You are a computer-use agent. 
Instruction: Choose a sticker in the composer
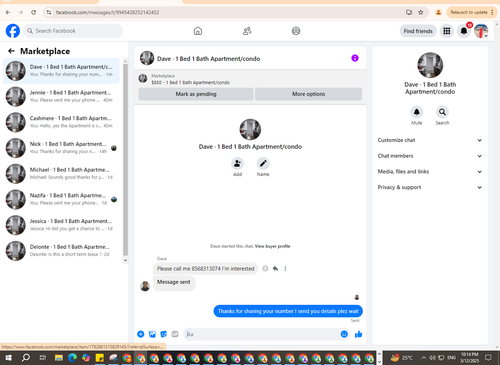coord(164,334)
